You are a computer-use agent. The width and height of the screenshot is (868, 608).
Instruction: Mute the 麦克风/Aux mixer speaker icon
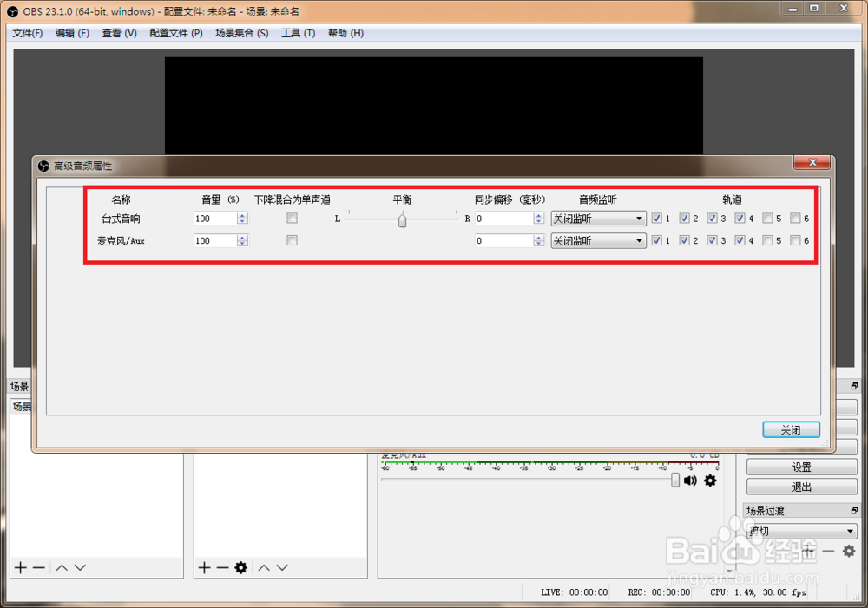[x=690, y=481]
